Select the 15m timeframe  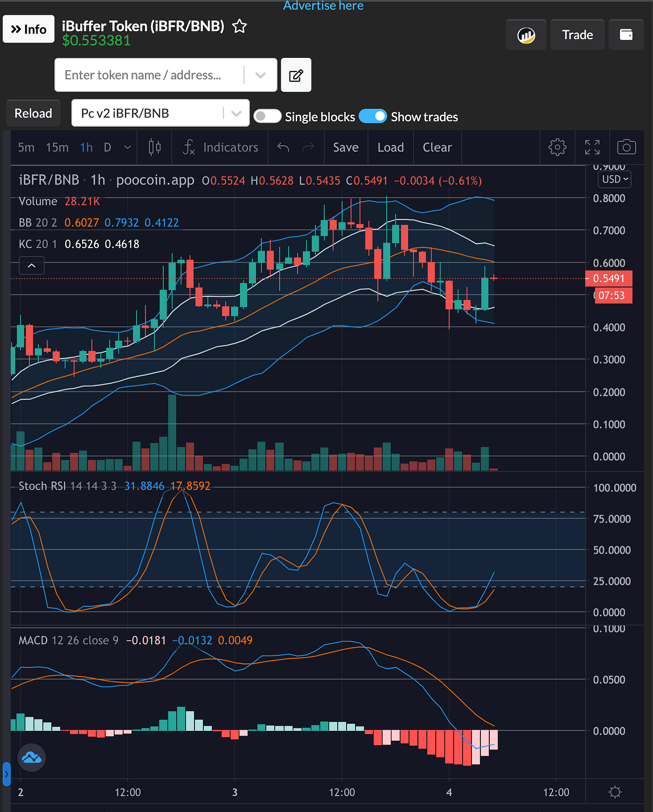tap(57, 147)
